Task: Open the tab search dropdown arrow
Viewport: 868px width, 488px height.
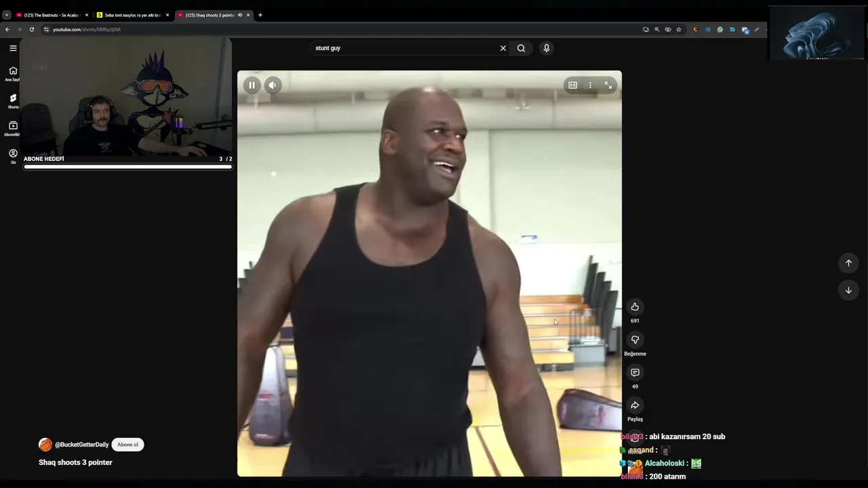Action: (7, 15)
